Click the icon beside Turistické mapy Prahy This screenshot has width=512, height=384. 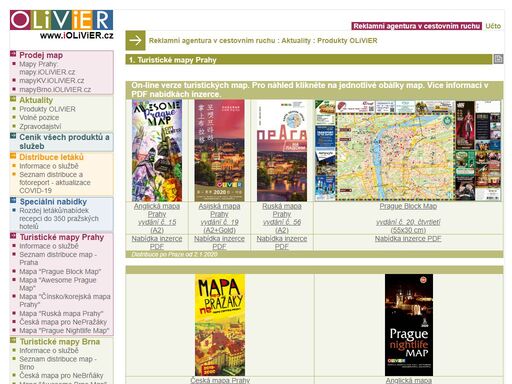pos(13,236)
